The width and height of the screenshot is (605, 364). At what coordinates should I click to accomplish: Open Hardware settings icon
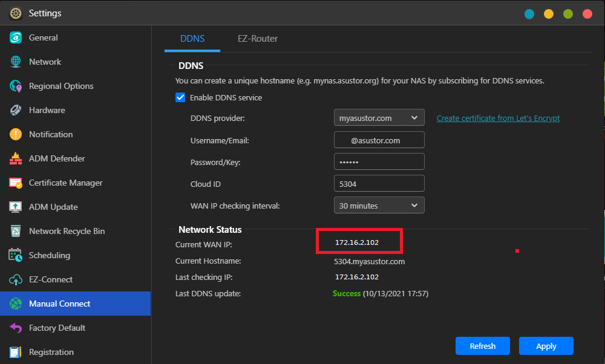(16, 110)
